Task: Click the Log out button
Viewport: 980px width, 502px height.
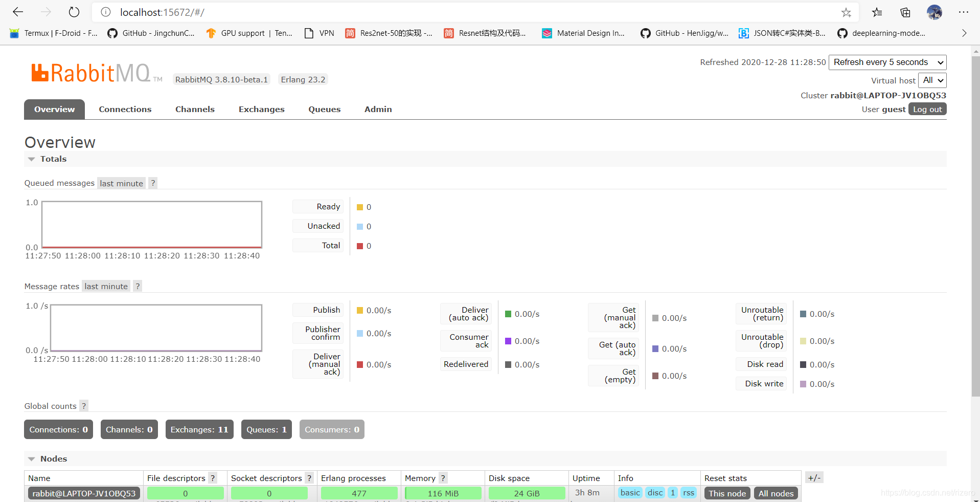Action: [x=927, y=109]
